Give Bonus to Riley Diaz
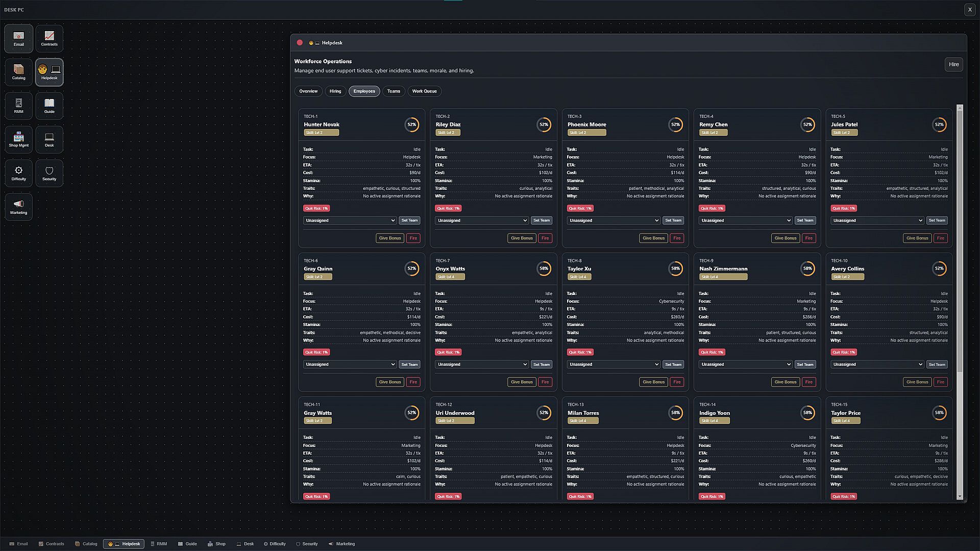This screenshot has width=980, height=551. pos(521,238)
